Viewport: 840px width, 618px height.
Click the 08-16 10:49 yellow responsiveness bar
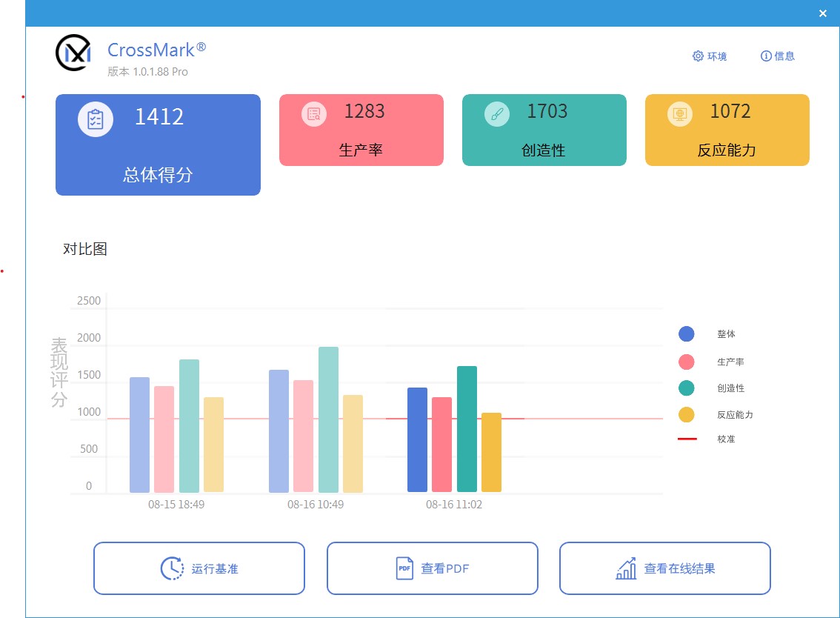click(353, 444)
